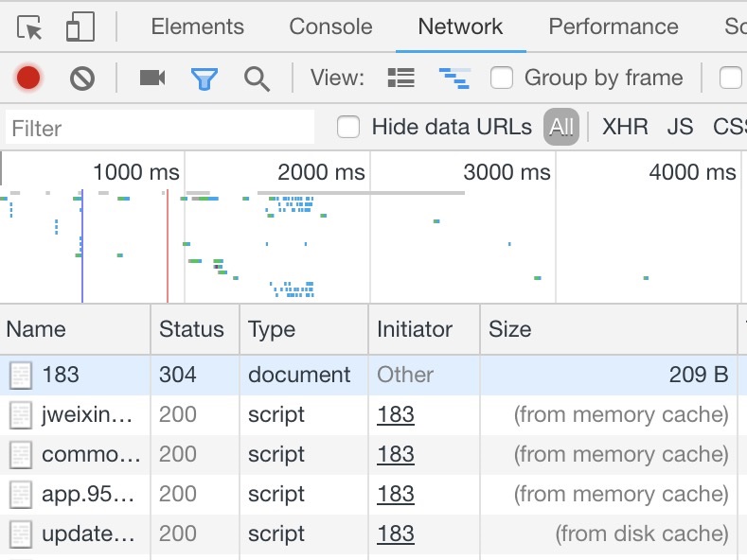Open the network search magnifier
Viewport: 747px width, 560px height.
point(257,78)
